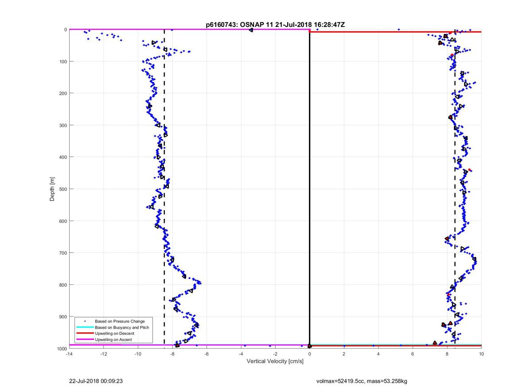Click x-axis tick label "8"

pos(447,354)
